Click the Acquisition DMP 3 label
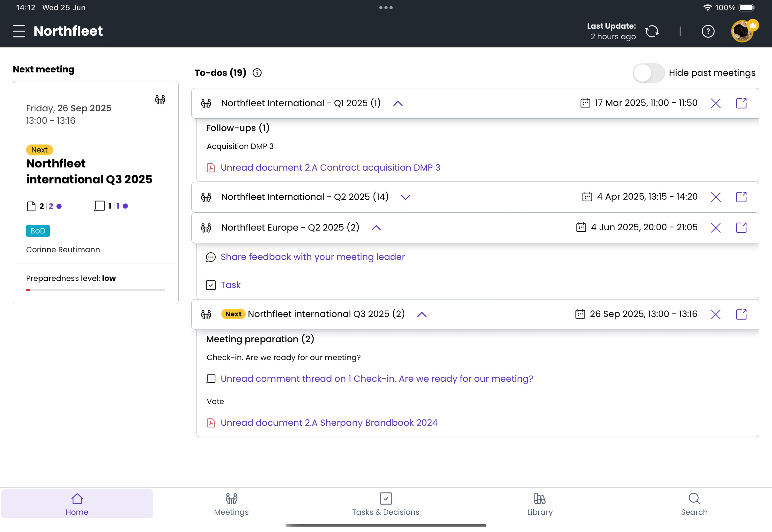The height and width of the screenshot is (532, 772). (x=240, y=146)
